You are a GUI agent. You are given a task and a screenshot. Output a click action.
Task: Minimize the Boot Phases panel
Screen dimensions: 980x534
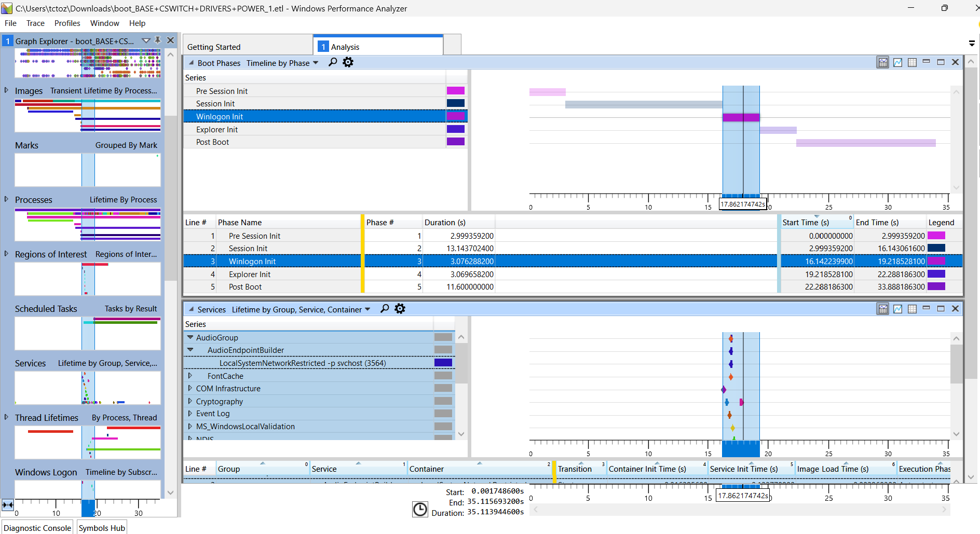click(927, 62)
